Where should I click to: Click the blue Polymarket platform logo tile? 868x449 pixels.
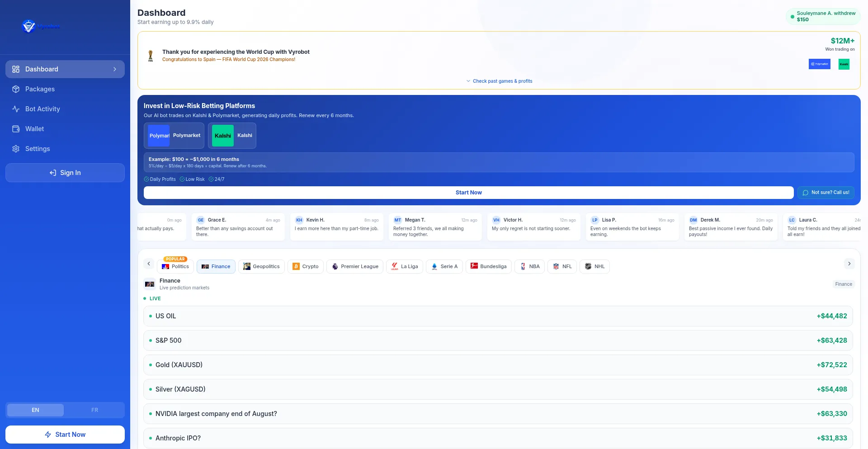159,136
